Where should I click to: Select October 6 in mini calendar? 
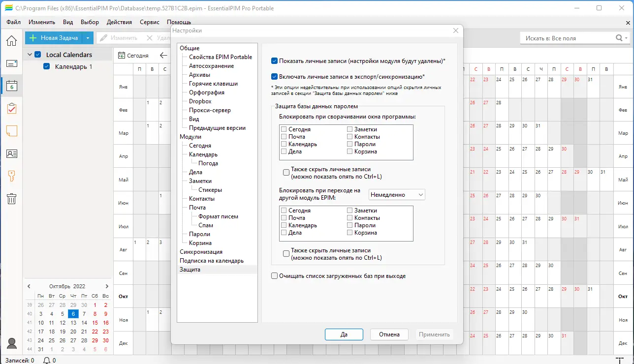click(73, 314)
